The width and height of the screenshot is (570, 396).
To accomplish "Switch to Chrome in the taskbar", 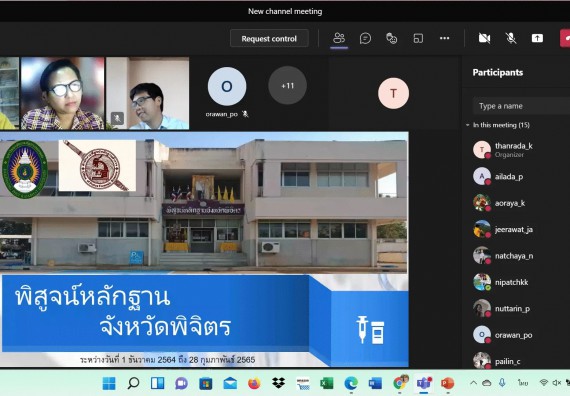I will [x=400, y=383].
